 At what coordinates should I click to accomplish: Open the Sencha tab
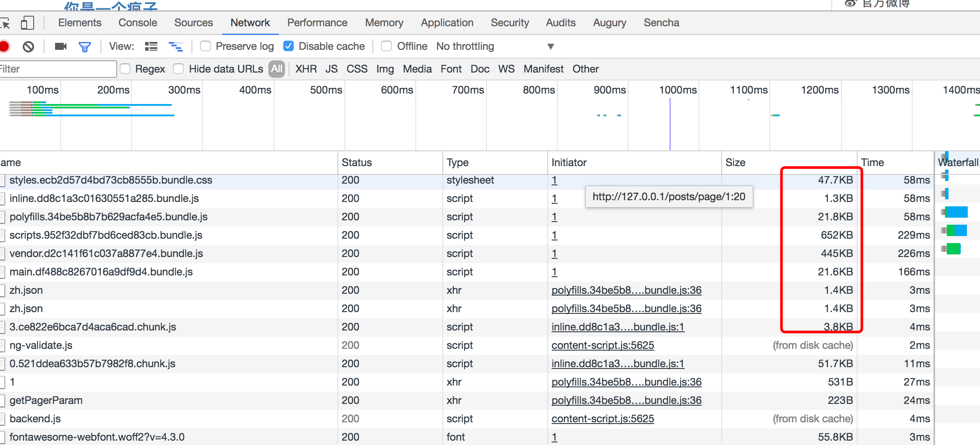pos(661,23)
